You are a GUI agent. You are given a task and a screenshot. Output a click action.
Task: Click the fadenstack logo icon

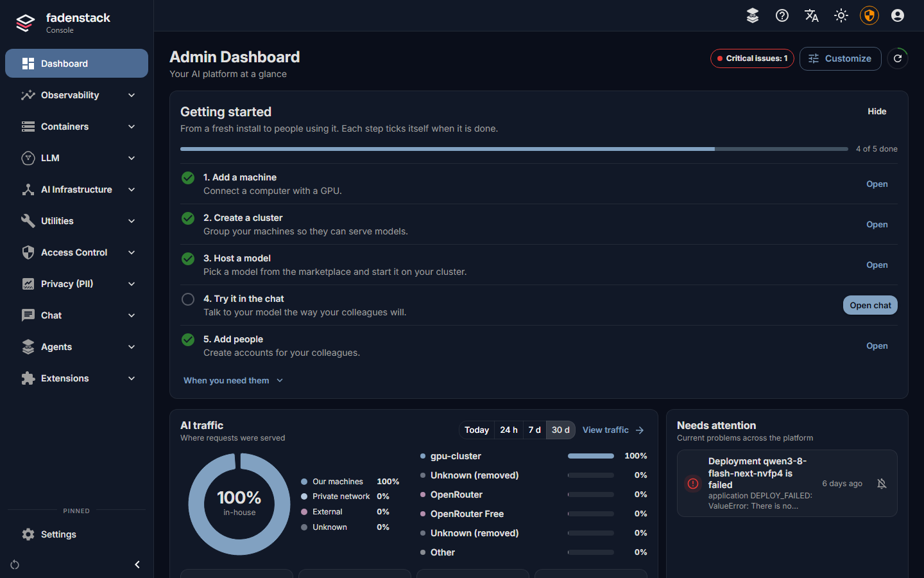pos(25,23)
